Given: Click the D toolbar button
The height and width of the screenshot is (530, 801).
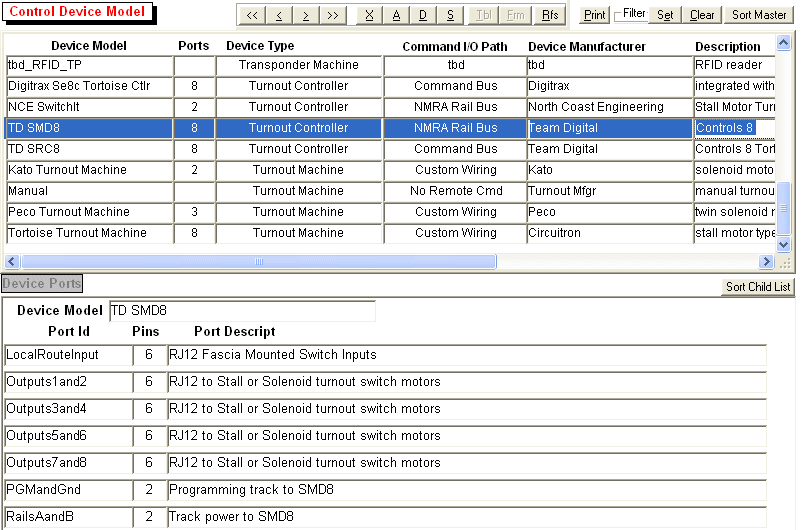Looking at the screenshot, I should click(423, 15).
